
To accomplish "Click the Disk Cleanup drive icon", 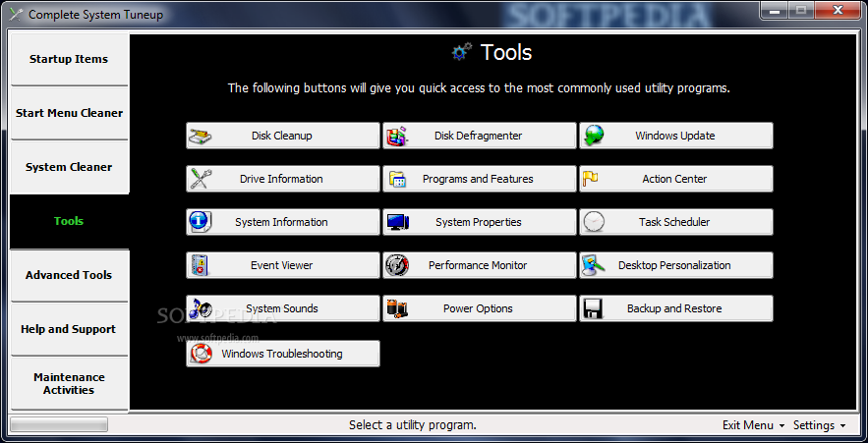I will (200, 136).
